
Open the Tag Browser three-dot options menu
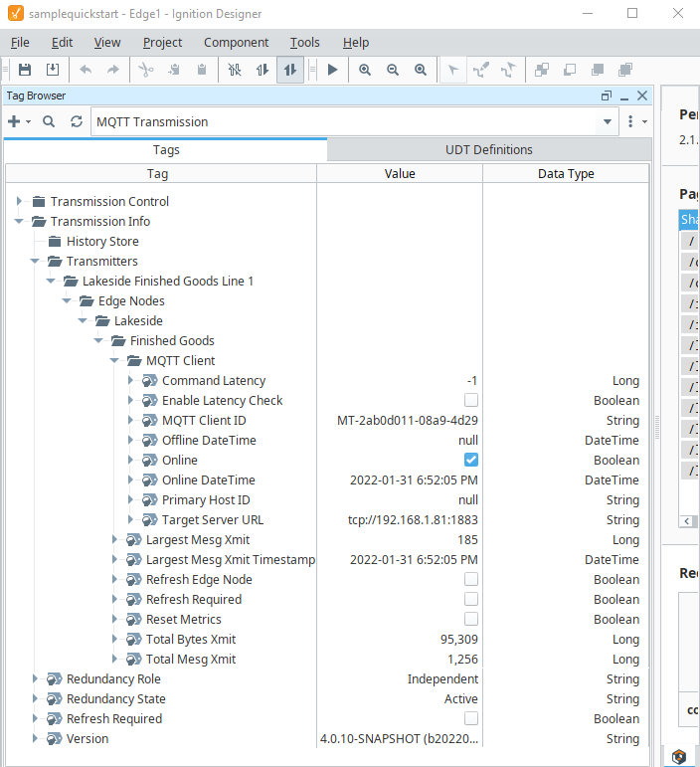coord(630,121)
